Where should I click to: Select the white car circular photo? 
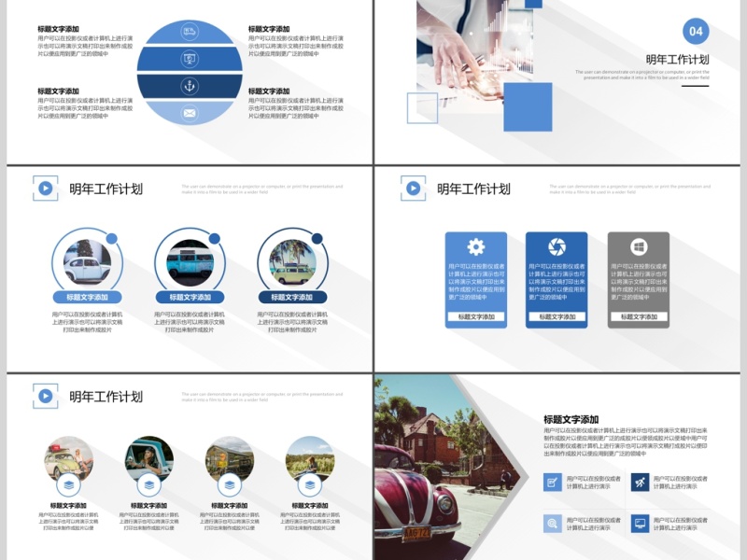[87, 262]
